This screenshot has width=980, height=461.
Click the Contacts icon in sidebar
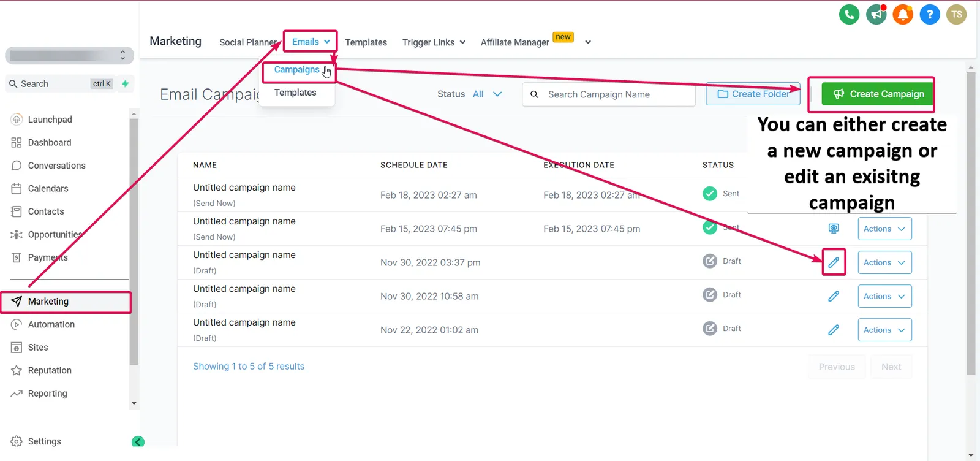point(17,211)
